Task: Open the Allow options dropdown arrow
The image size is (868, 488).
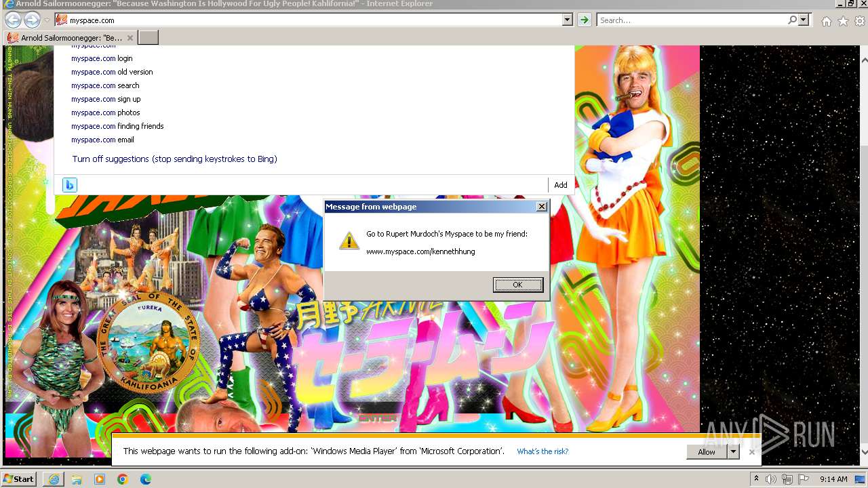Action: (733, 452)
